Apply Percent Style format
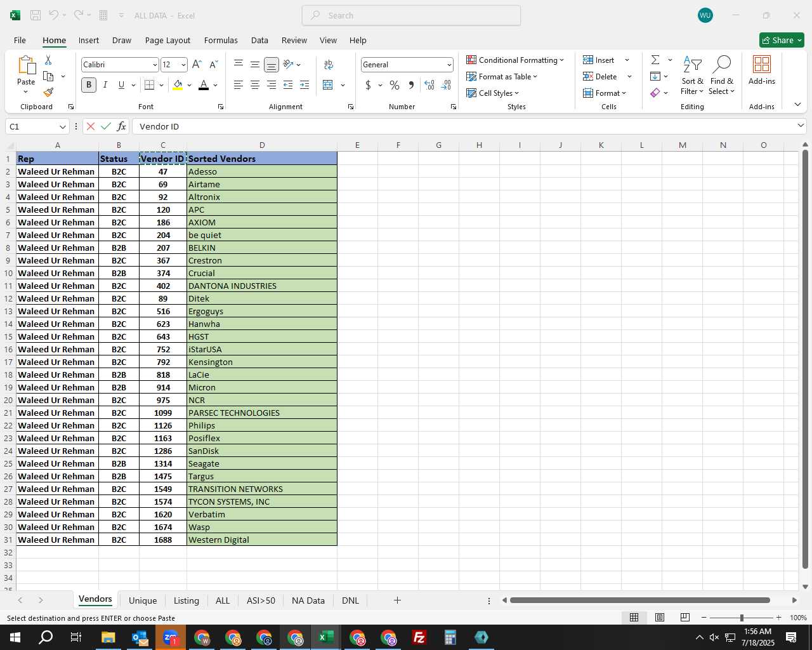 (x=395, y=85)
